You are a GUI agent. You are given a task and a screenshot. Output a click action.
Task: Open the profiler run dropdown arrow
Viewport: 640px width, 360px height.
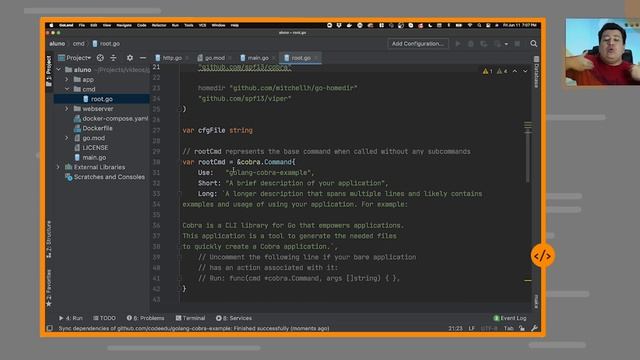(x=506, y=44)
